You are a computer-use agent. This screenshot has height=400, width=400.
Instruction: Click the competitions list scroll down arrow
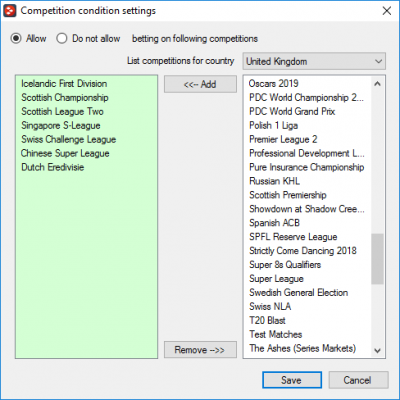(377, 350)
